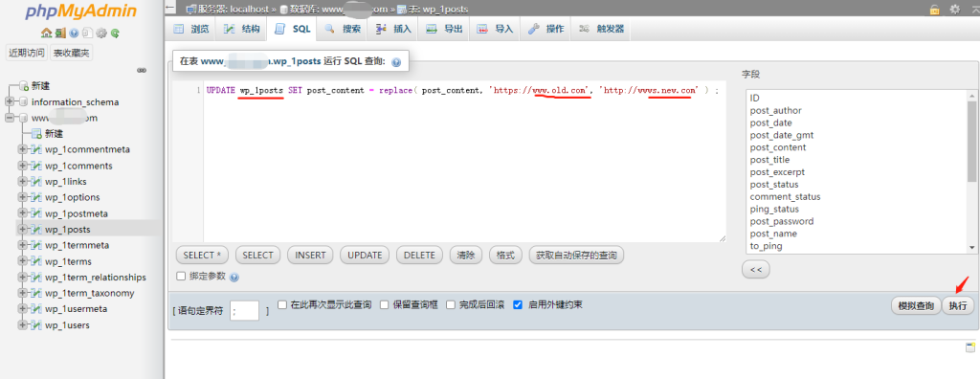Expand the wp_1posts table node
The width and height of the screenshot is (980, 379).
click(x=23, y=230)
